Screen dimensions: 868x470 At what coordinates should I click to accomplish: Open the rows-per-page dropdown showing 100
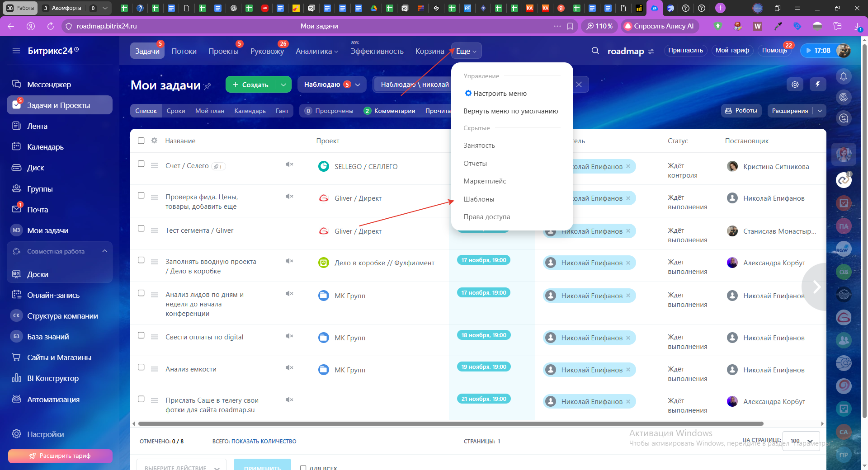(x=801, y=441)
